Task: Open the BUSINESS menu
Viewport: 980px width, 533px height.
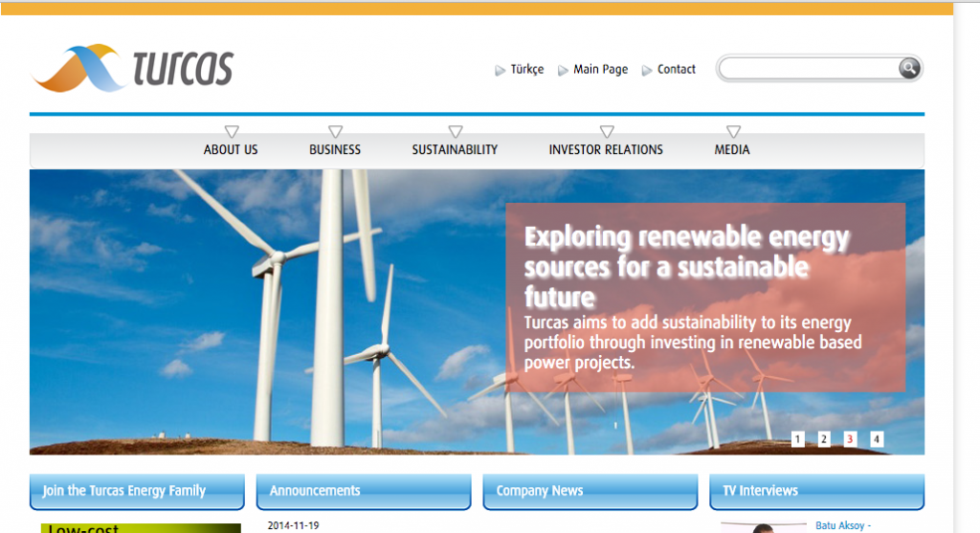Action: coord(335,150)
